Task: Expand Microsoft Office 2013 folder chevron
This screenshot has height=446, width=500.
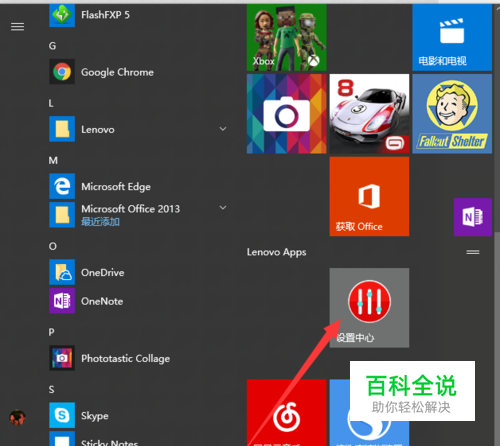Action: tap(223, 208)
